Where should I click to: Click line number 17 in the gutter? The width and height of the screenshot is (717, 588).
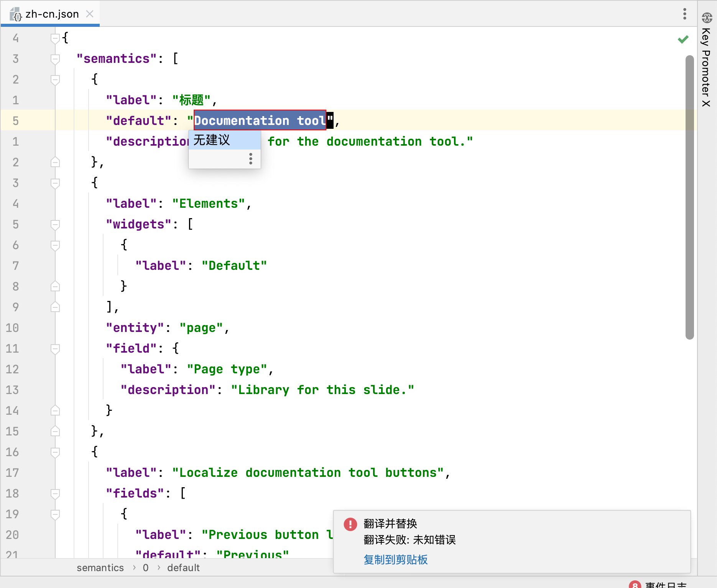click(12, 473)
